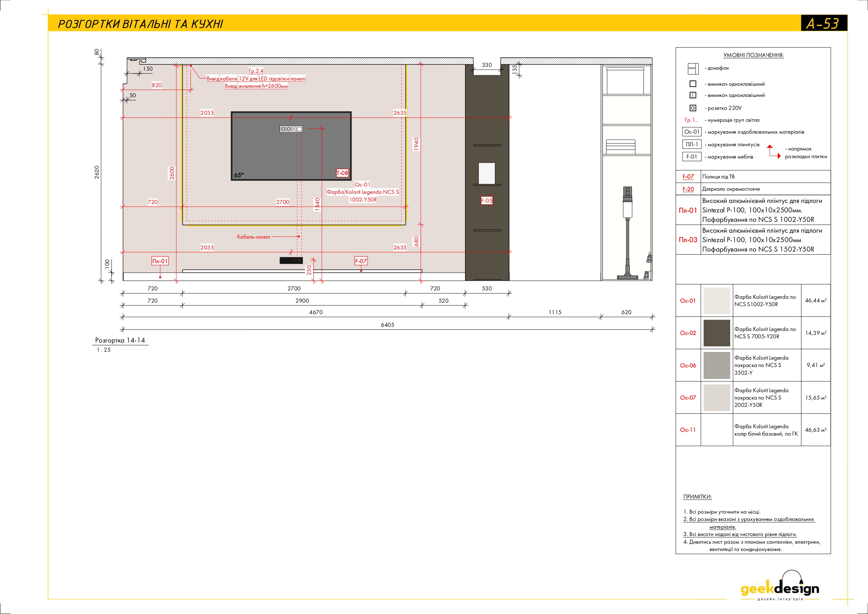Click the dimension 2900

tap(302, 301)
